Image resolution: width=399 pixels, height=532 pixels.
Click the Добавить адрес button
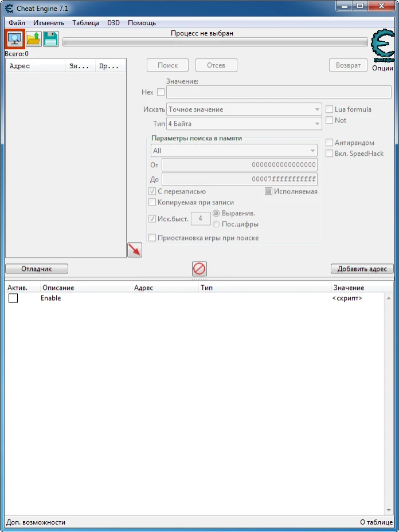click(x=362, y=269)
